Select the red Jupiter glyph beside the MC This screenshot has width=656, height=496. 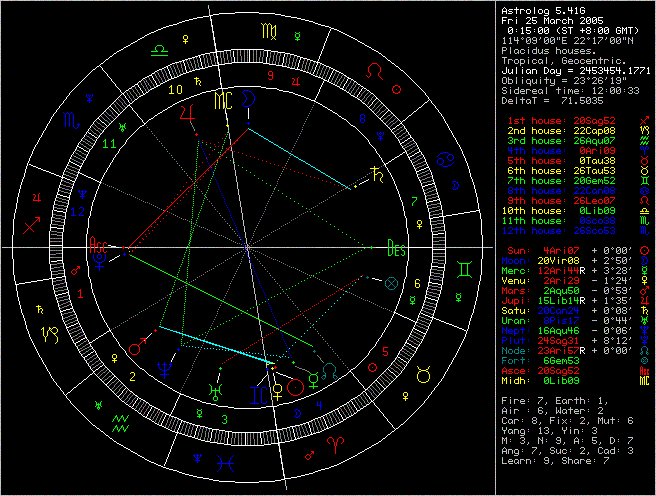(186, 115)
